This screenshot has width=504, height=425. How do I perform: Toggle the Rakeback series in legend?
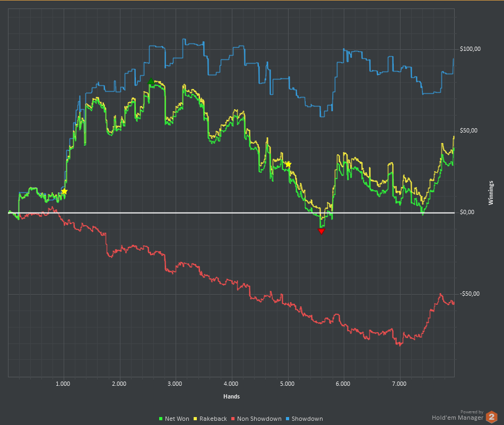coord(213,419)
